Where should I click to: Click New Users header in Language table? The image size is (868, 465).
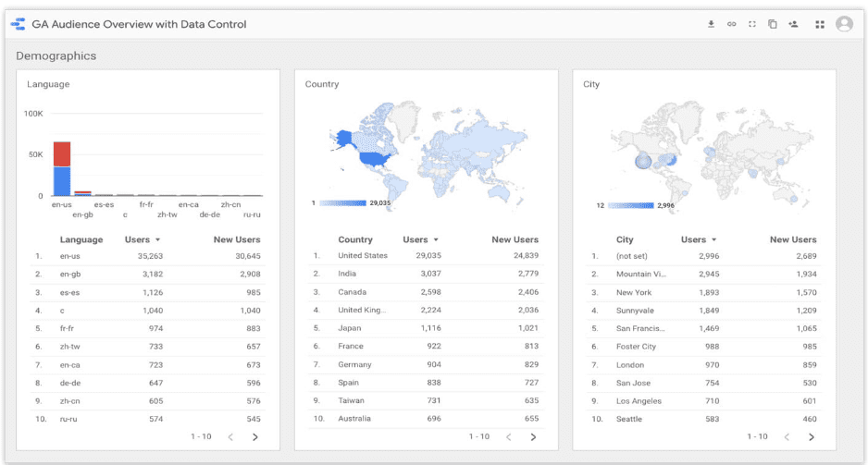click(237, 239)
